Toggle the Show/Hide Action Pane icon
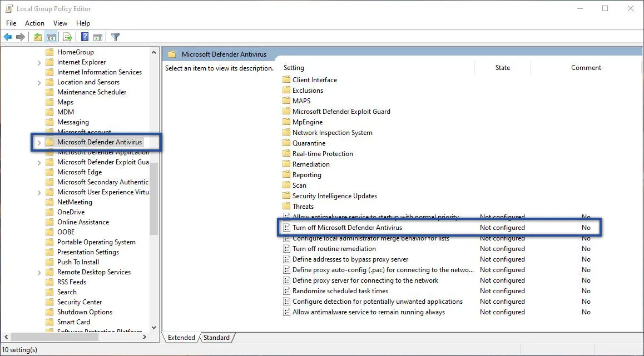 98,37
